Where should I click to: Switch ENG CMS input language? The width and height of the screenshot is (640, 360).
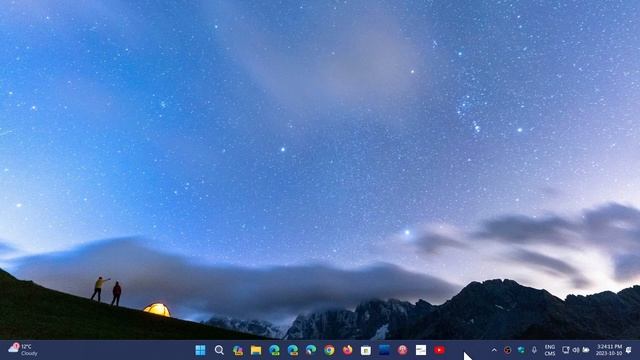(550, 350)
